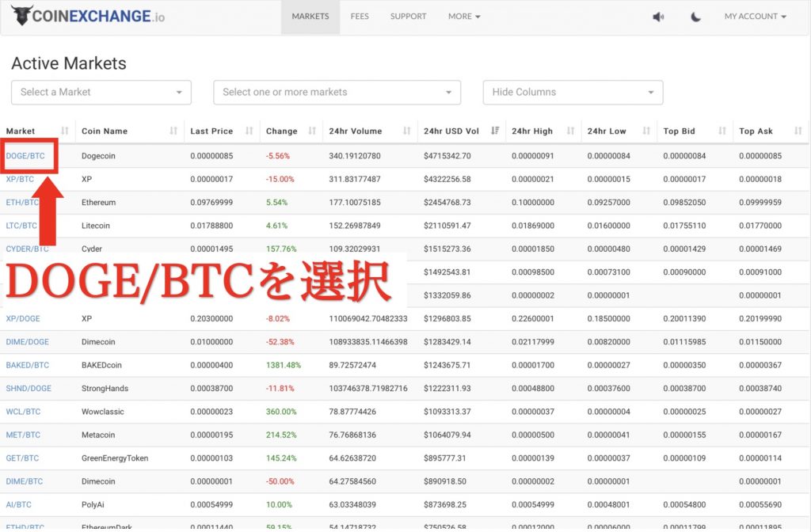Open the FEES page
The image size is (811, 532).
click(x=360, y=17)
